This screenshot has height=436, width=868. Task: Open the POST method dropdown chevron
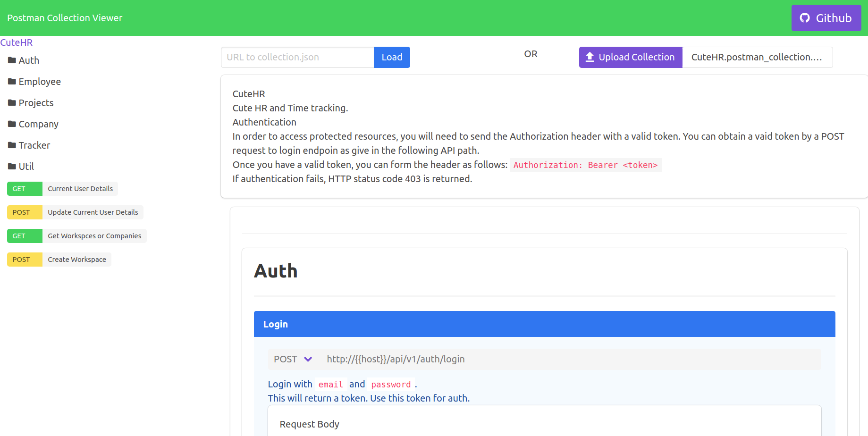click(308, 359)
